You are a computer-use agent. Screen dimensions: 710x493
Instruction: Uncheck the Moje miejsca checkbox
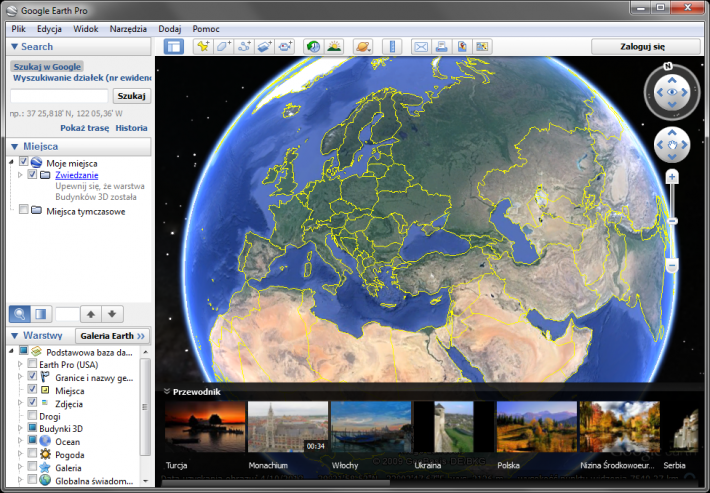[x=24, y=162]
